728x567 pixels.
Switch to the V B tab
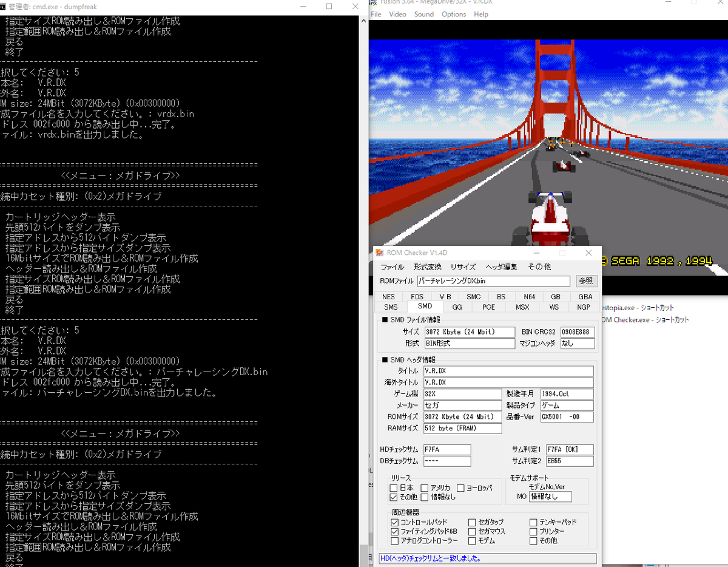click(x=445, y=297)
